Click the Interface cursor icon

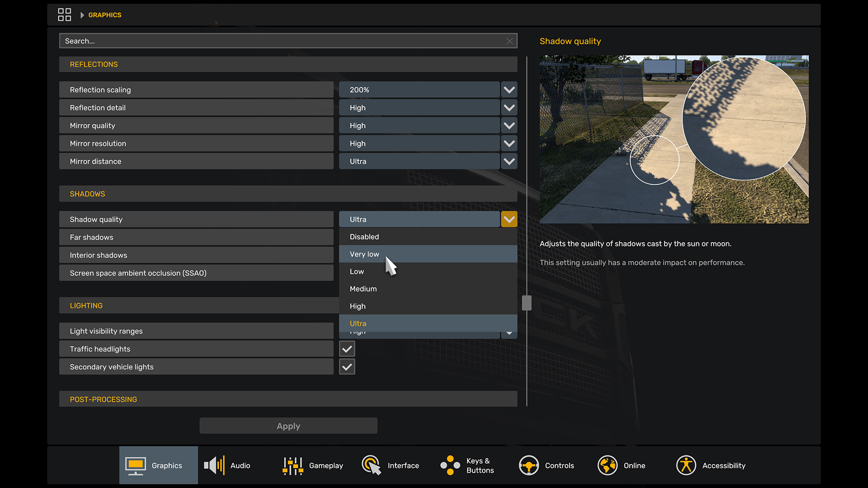point(371,465)
